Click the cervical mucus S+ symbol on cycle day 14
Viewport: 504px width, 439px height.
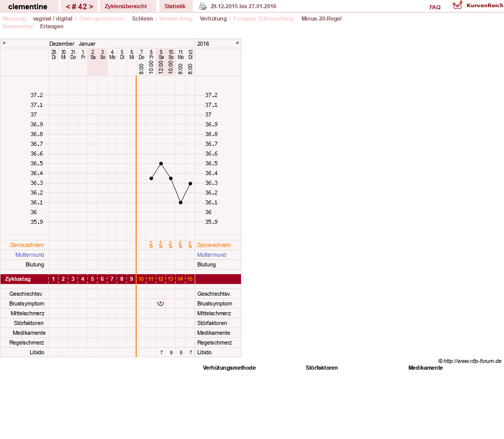(180, 245)
